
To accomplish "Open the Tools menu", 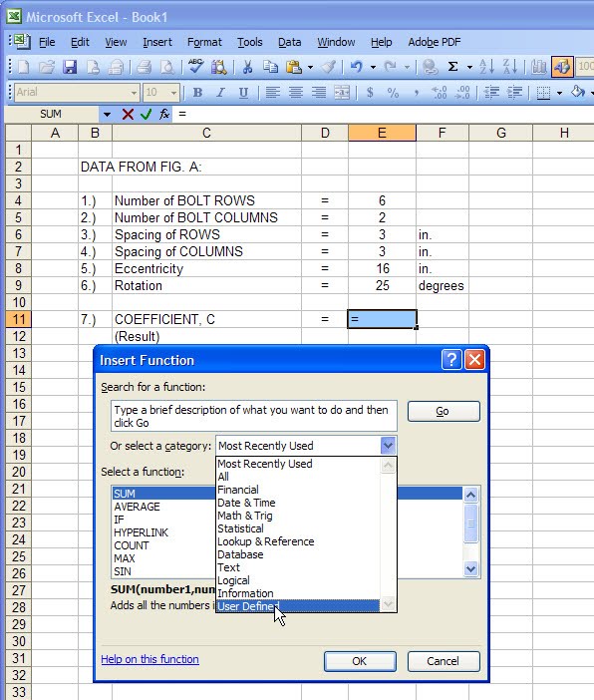I will 249,42.
